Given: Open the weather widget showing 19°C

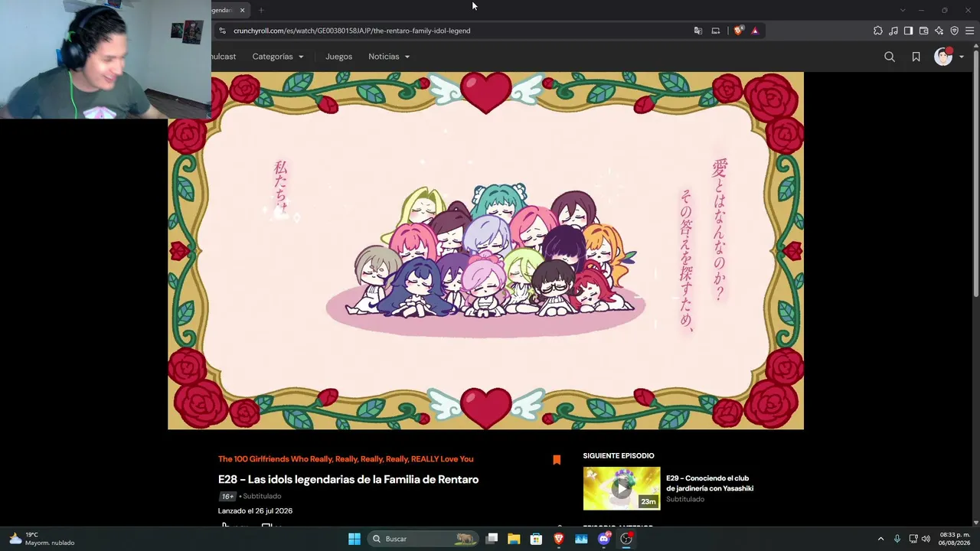Looking at the screenshot, I should [x=42, y=539].
